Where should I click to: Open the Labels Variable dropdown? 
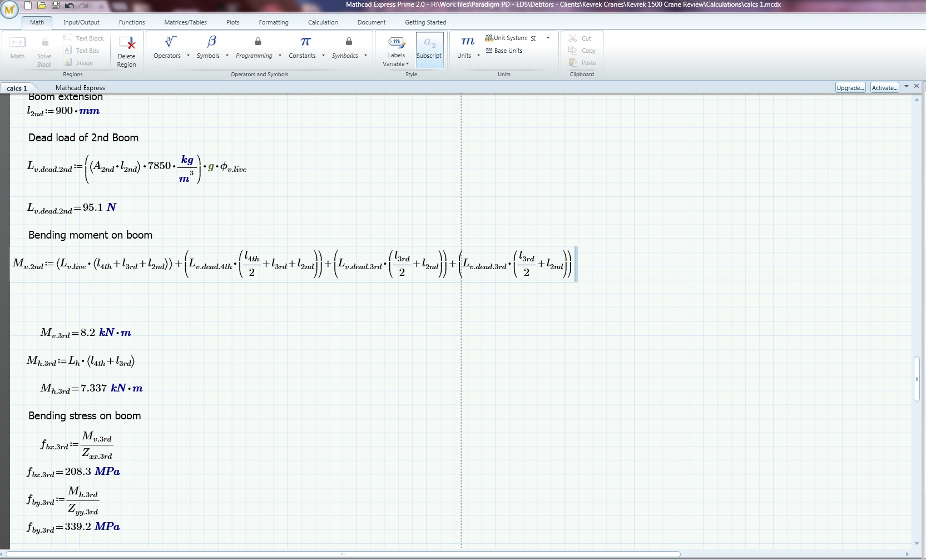click(395, 64)
